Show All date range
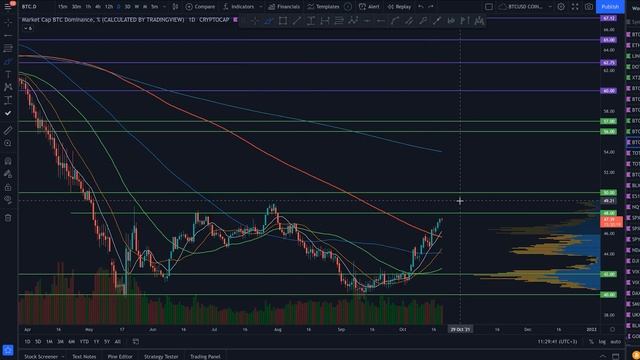This screenshot has width=640, height=360. coord(118,341)
